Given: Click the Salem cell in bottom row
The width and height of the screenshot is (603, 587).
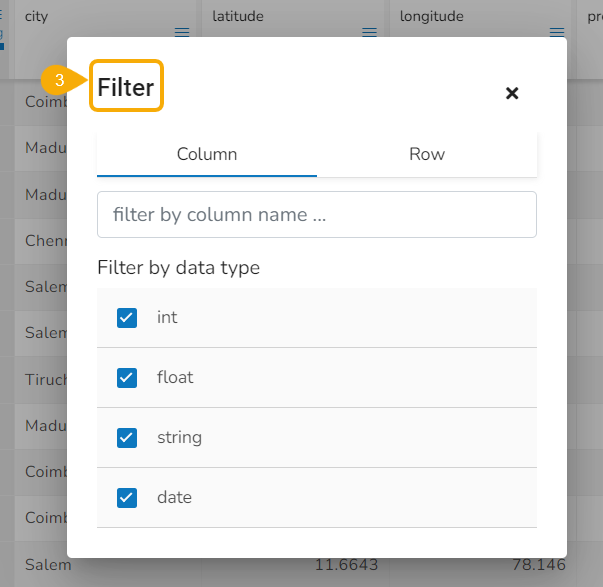Looking at the screenshot, I should coord(48,565).
